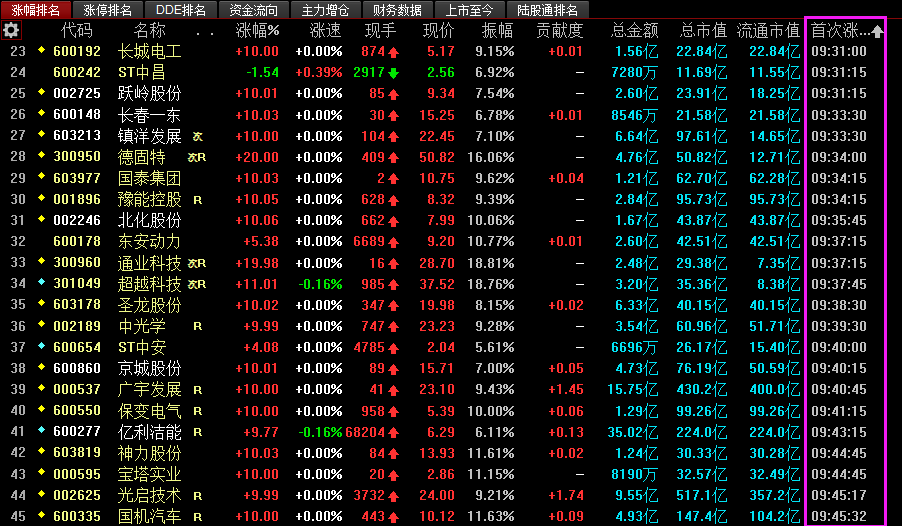Sort by 现手 column header
902x526 pixels.
coord(381,31)
